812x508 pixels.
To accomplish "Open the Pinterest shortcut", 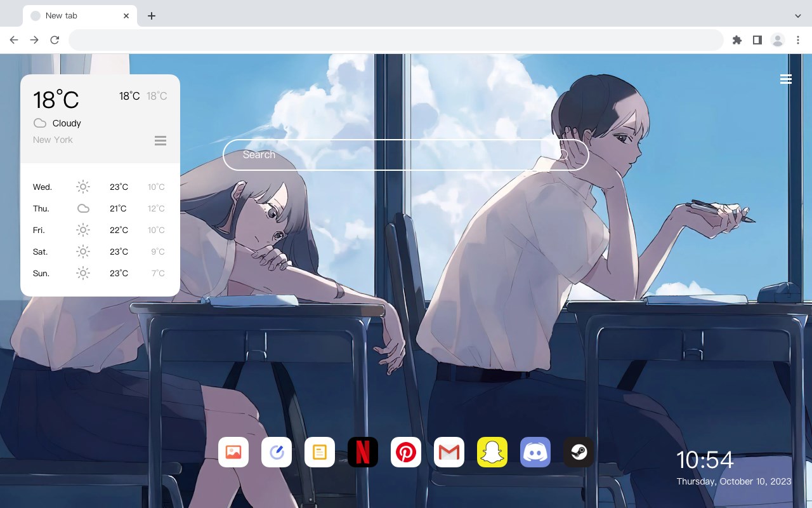I will pos(406,452).
